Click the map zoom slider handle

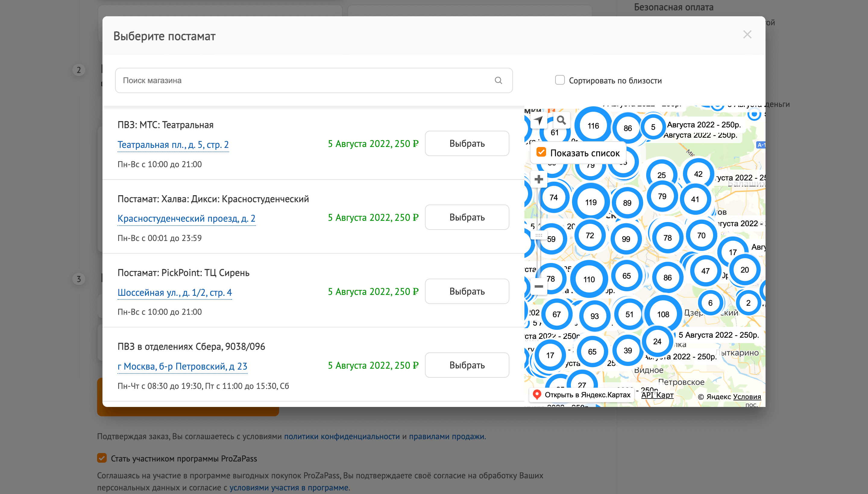539,235
